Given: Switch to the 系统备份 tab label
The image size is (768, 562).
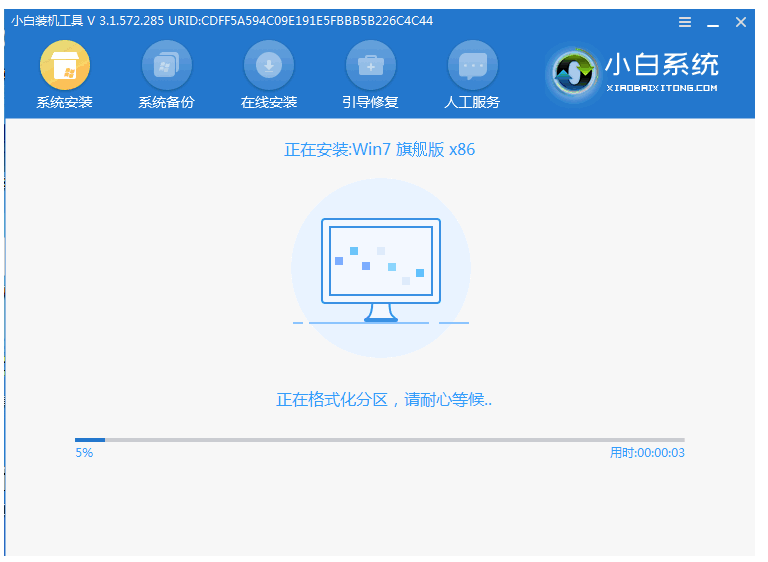Looking at the screenshot, I should coord(166,102).
